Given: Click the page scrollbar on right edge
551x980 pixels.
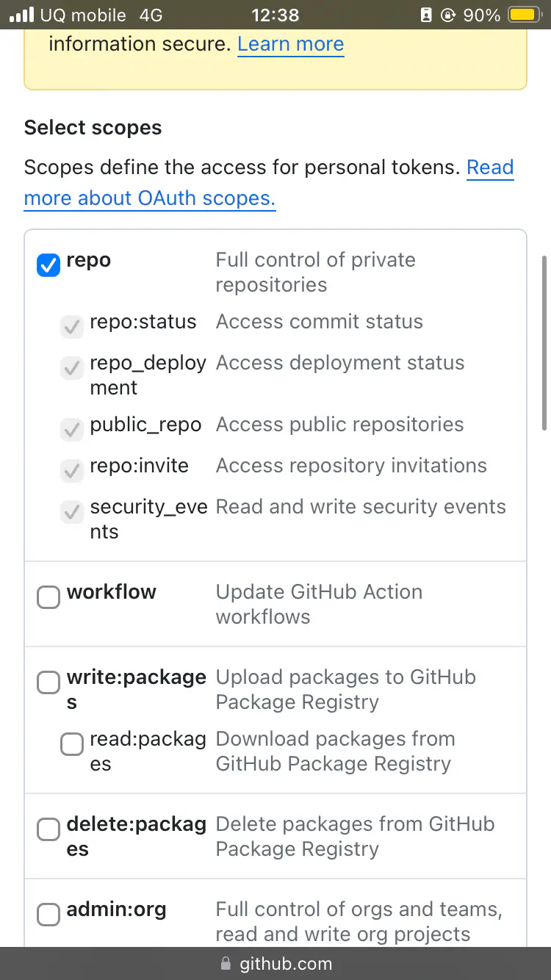Looking at the screenshot, I should click(x=544, y=342).
